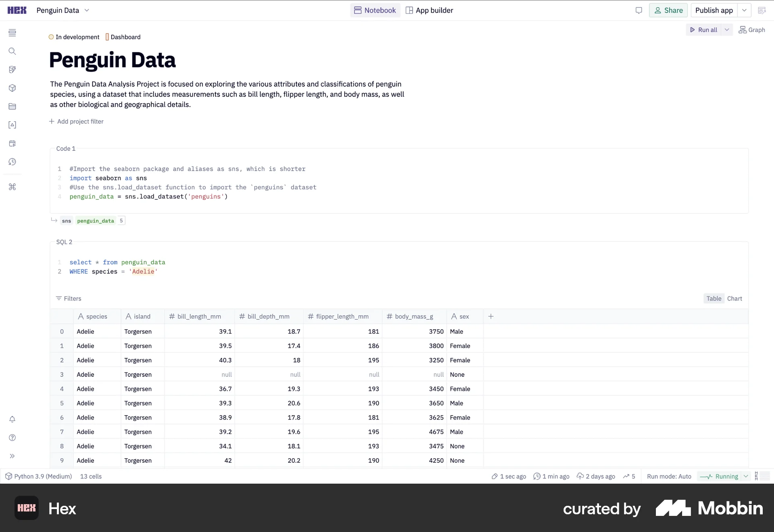Screen dimensions: 774x532
Task: Open the project outline icon in sidebar
Action: pos(12,33)
